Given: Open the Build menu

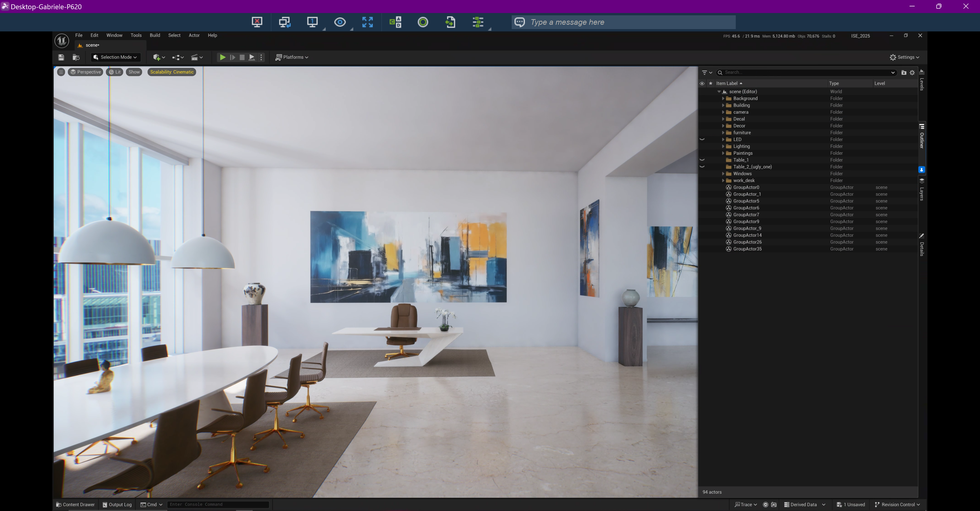Looking at the screenshot, I should tap(155, 35).
